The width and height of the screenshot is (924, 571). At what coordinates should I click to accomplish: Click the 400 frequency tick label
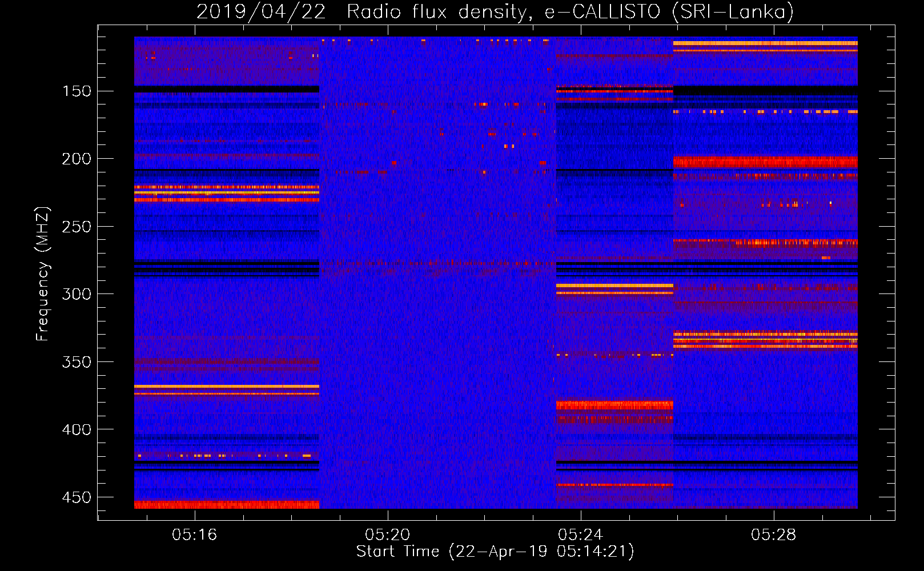(77, 429)
